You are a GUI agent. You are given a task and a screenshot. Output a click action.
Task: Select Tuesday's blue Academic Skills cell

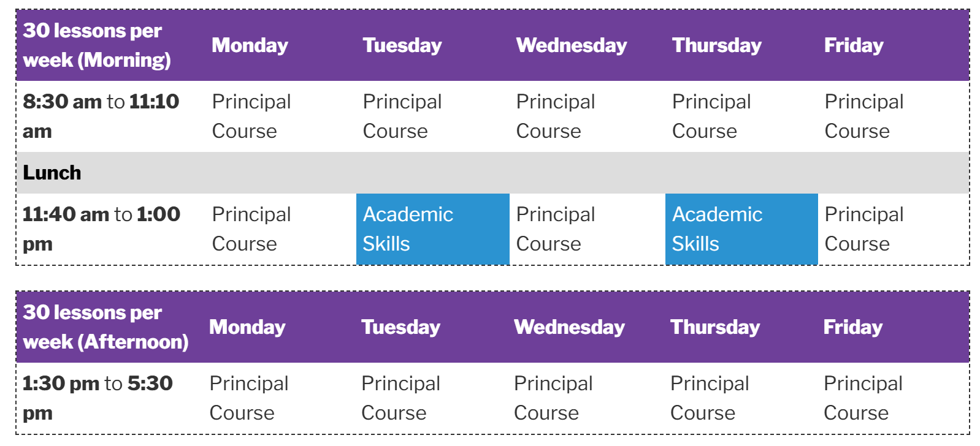click(x=432, y=229)
